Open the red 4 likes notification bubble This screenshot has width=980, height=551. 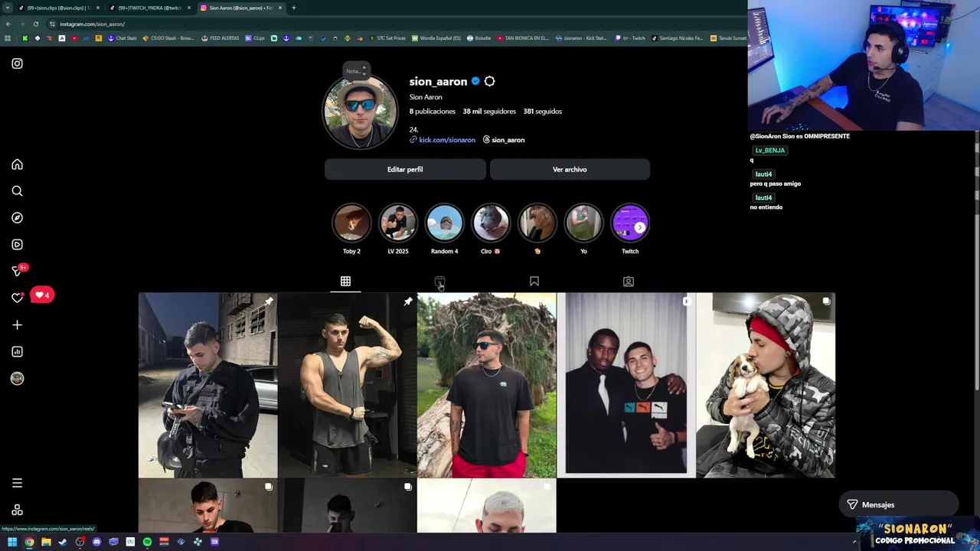(43, 295)
